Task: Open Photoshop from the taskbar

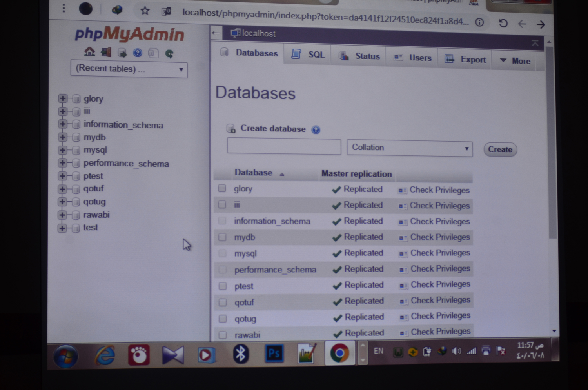Action: click(x=274, y=354)
